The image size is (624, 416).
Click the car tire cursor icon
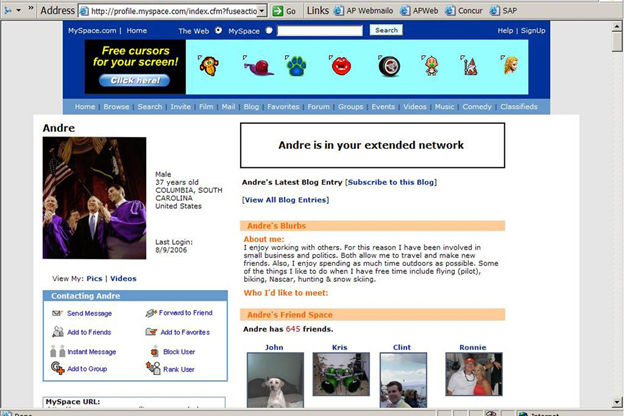coord(389,66)
